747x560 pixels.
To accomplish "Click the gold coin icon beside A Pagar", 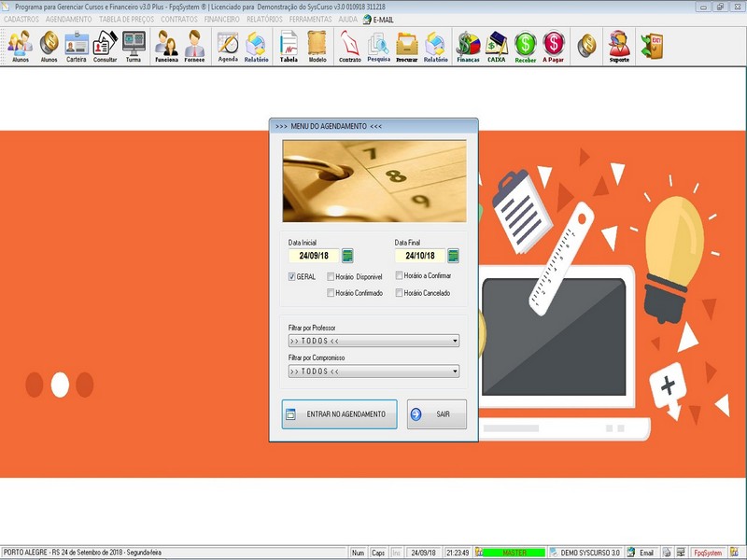I will 586,46.
